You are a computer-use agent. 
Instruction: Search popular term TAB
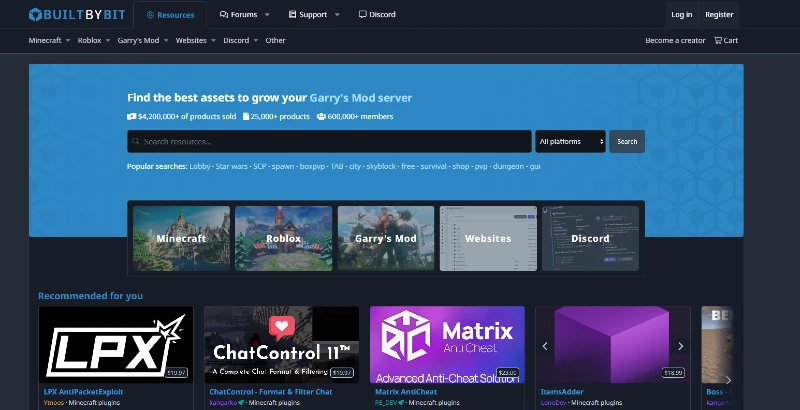[x=337, y=166]
